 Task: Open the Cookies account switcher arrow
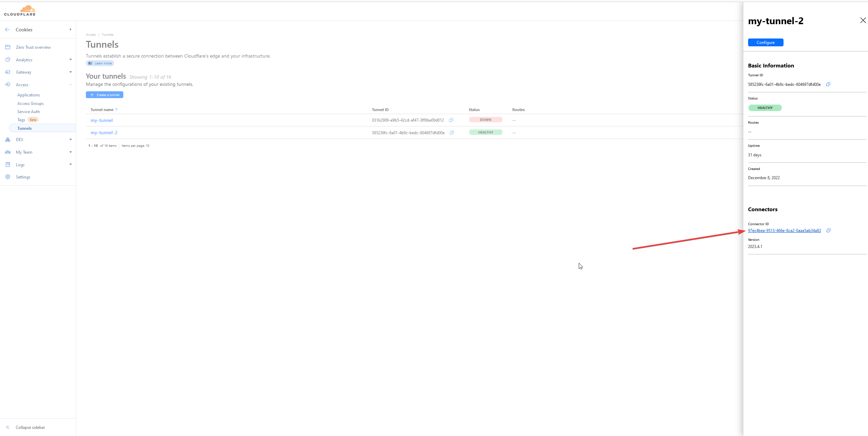point(71,30)
